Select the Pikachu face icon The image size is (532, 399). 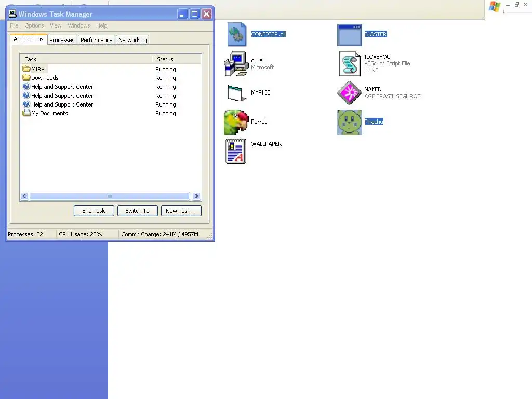tap(350, 122)
